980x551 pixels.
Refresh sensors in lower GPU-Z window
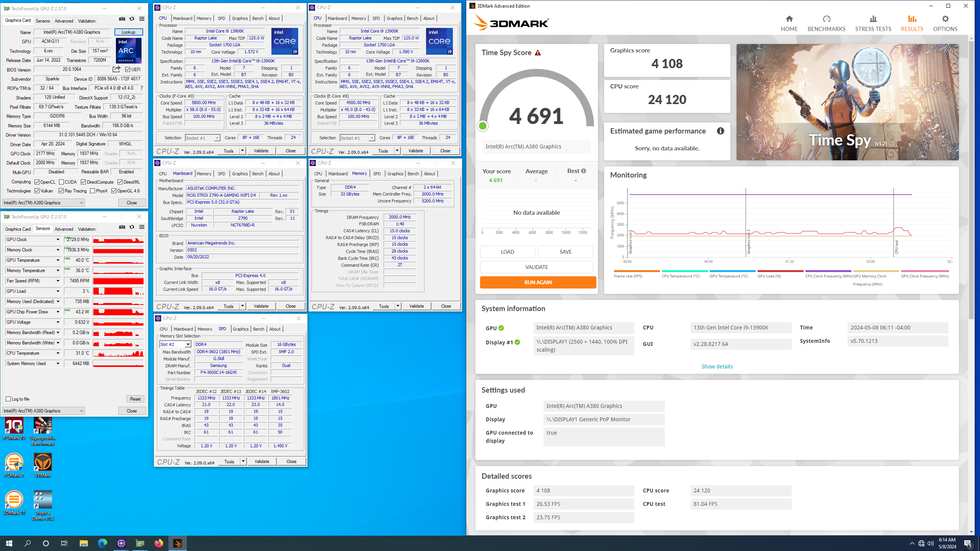tap(132, 227)
